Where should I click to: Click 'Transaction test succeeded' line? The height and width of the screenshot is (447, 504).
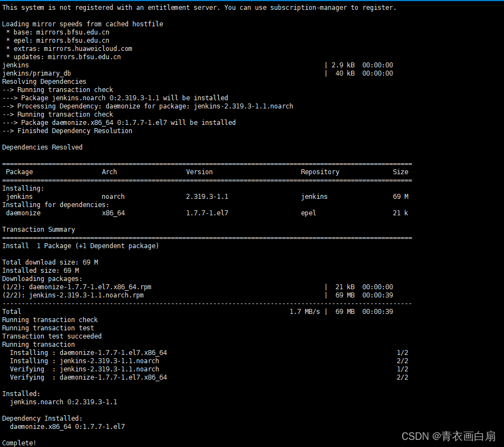(52, 336)
